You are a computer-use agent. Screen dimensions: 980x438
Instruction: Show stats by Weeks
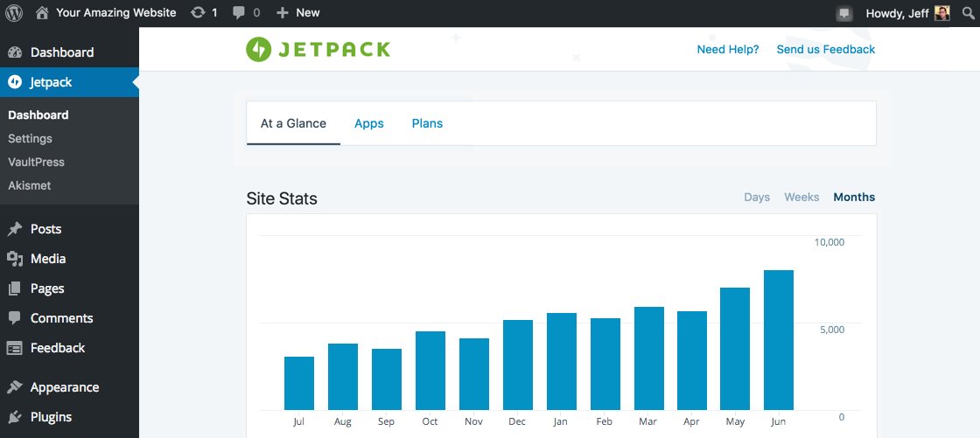click(801, 198)
